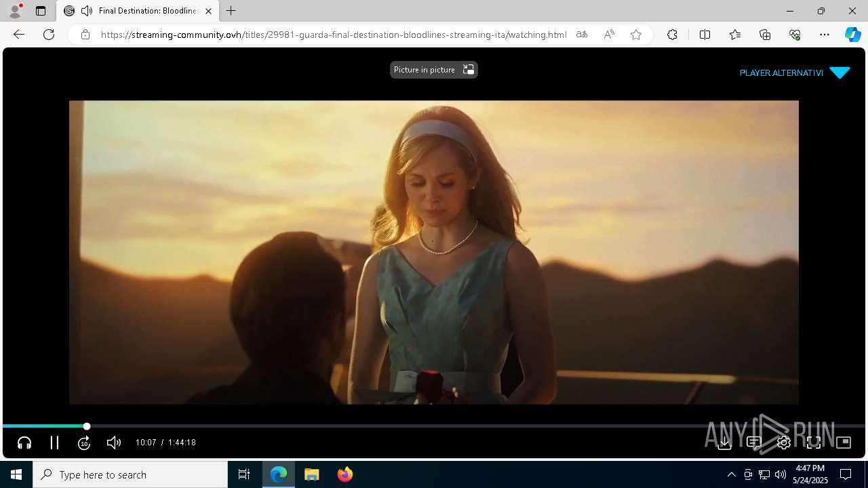
Task: Open the subtitles menu in player
Action: click(x=754, y=443)
